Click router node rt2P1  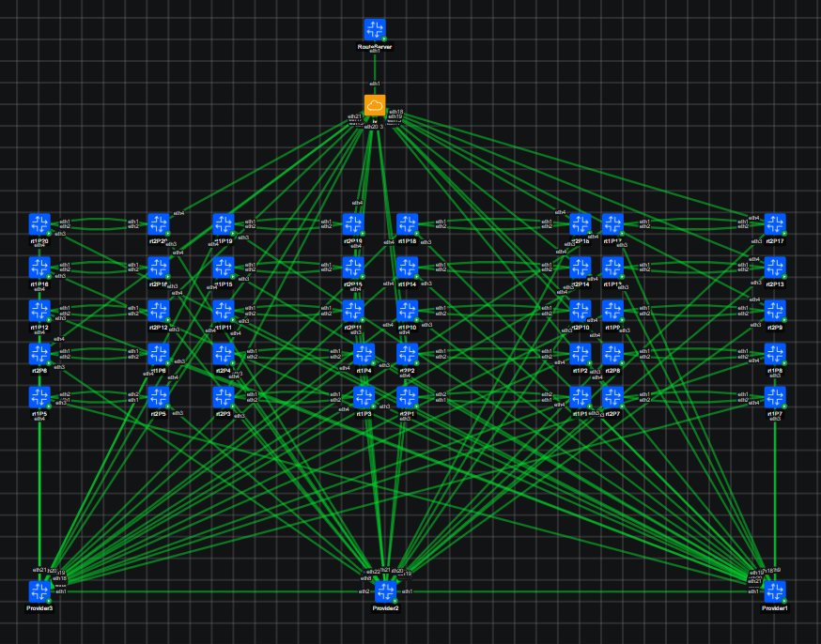point(408,398)
